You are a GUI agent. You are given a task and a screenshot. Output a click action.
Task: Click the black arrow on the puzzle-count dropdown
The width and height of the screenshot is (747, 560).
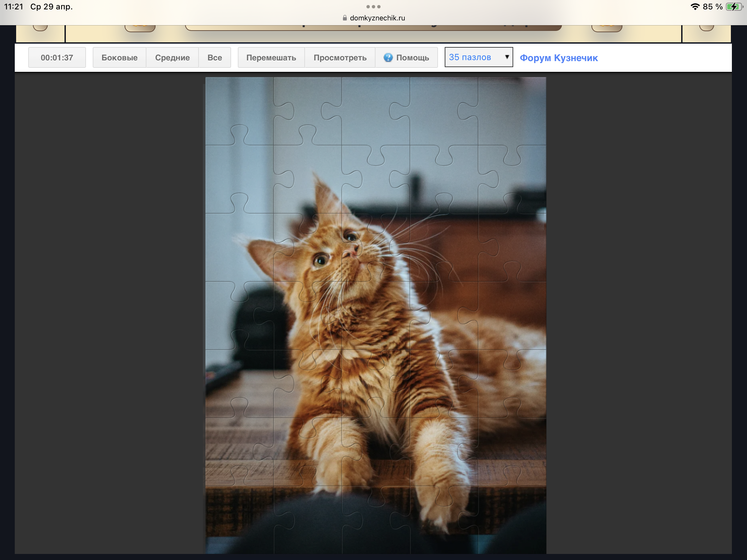[x=507, y=57]
